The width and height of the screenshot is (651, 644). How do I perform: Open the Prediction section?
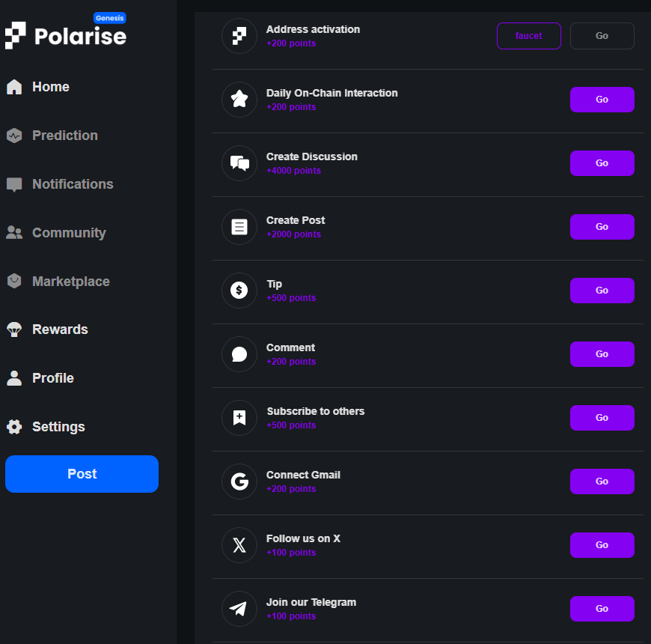65,136
